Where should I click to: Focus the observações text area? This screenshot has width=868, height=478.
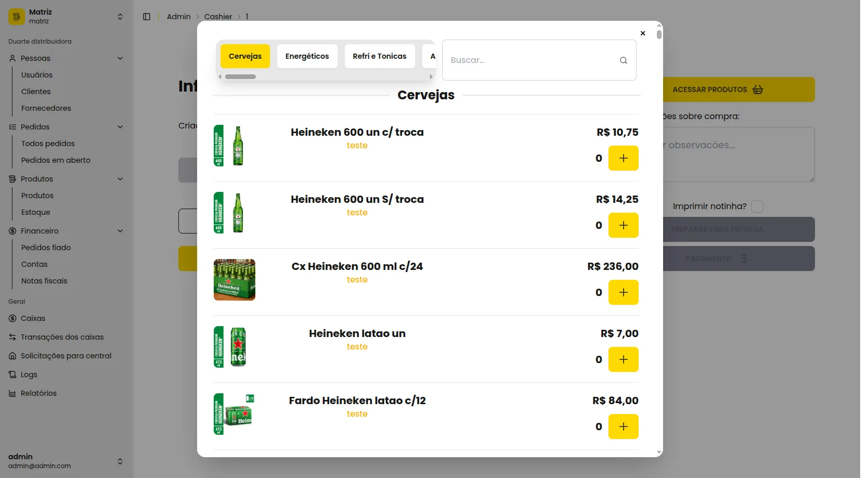pos(739,154)
